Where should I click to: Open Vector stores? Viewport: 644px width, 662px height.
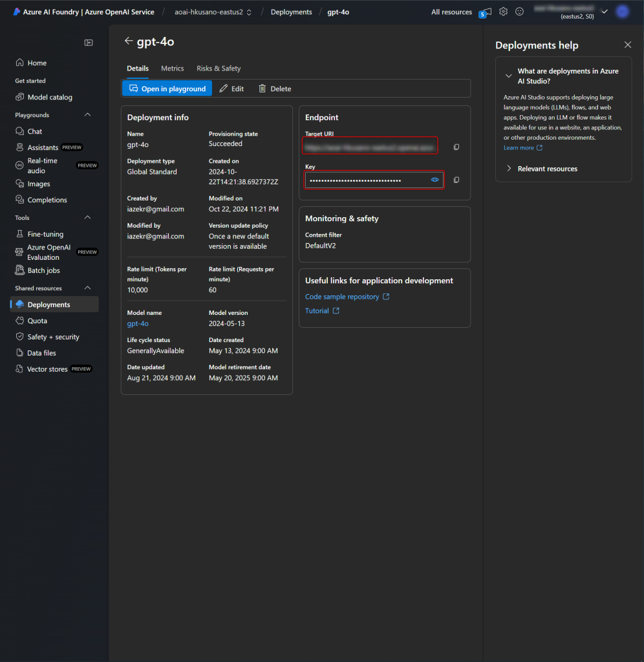(x=54, y=368)
